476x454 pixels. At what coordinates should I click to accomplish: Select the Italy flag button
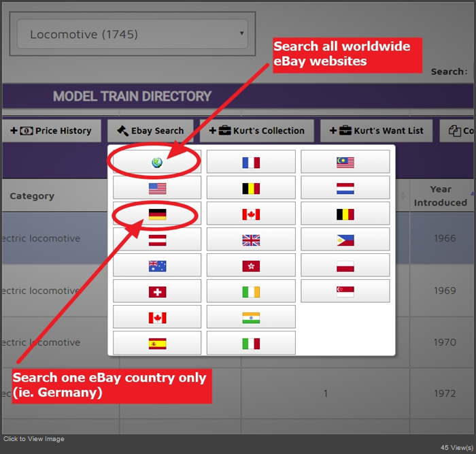tap(251, 344)
